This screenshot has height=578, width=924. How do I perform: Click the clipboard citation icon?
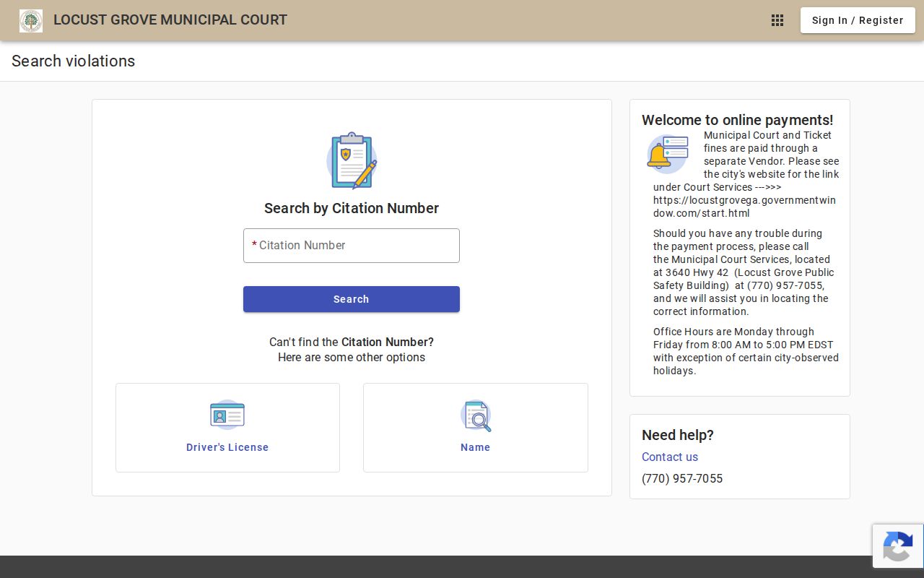pos(352,160)
